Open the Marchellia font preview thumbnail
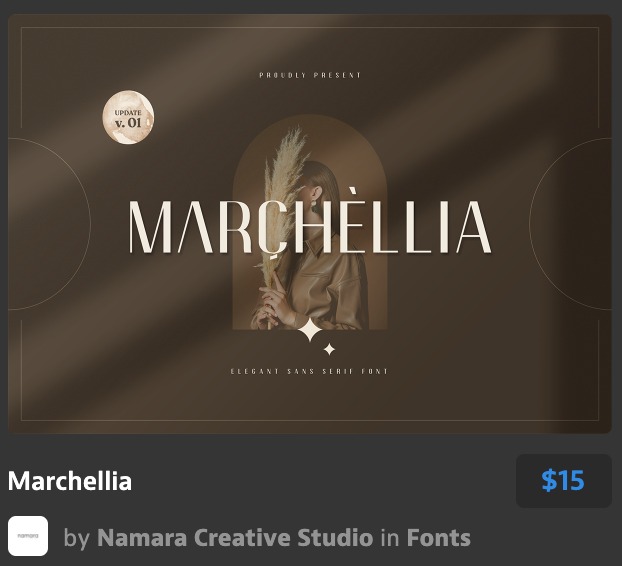This screenshot has width=622, height=566. 310,224
